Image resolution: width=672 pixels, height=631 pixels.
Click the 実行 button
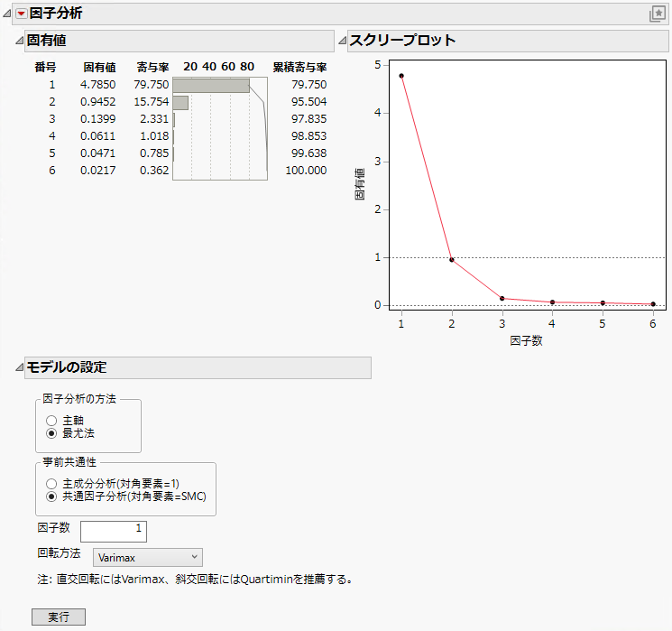(x=59, y=617)
